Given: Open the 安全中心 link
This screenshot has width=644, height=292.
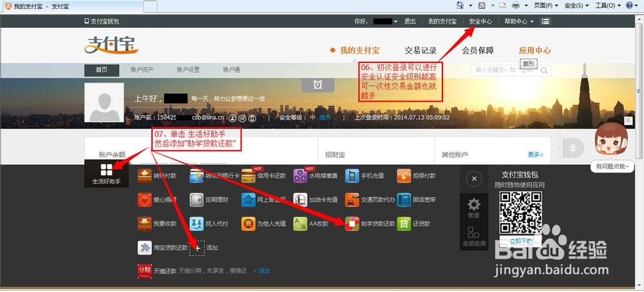Looking at the screenshot, I should pos(480,21).
